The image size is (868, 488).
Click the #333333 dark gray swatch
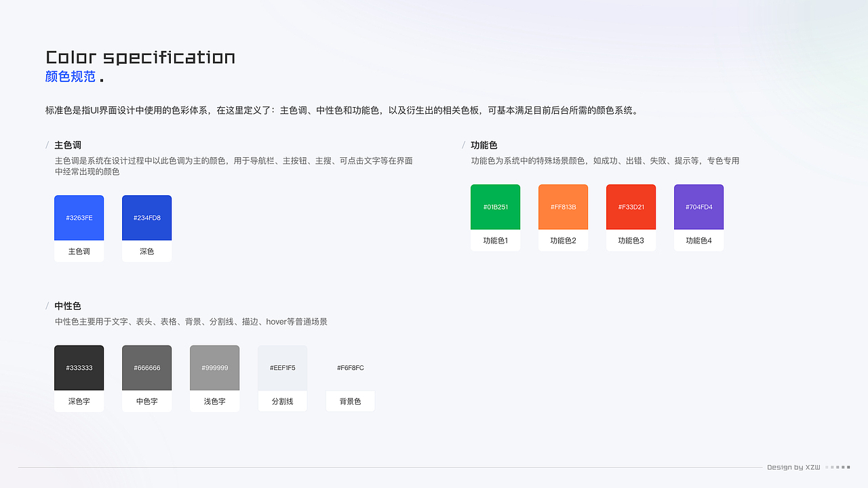coord(79,368)
